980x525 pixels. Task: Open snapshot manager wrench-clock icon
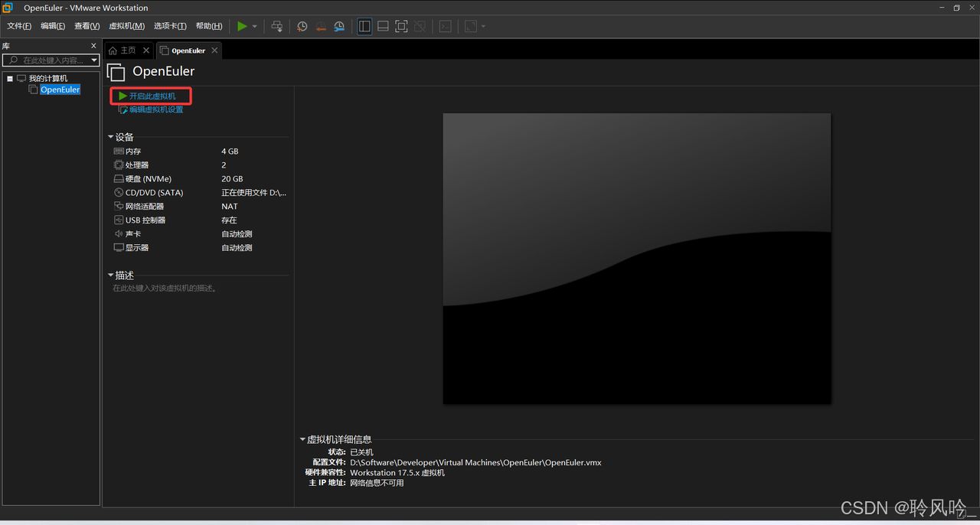tap(339, 26)
